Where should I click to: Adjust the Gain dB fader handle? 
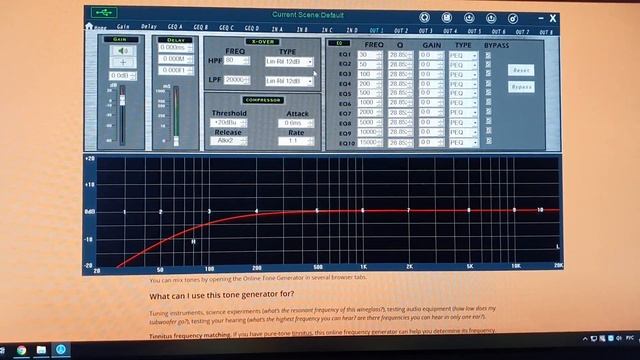click(122, 99)
